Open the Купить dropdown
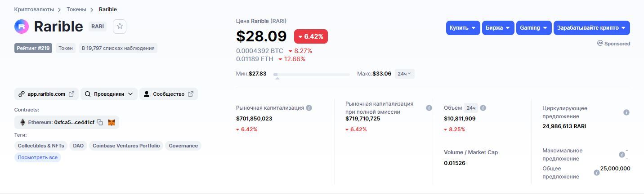The width and height of the screenshot is (644, 196). 463,28
